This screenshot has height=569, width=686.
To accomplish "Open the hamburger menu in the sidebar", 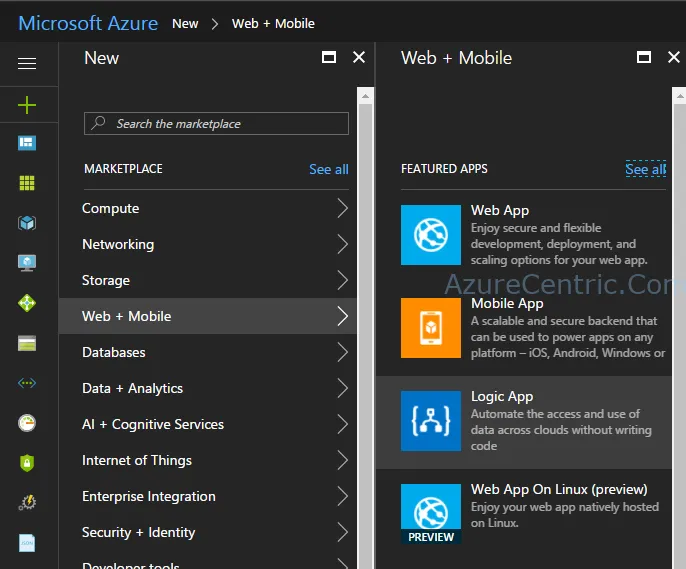I will (x=27, y=63).
